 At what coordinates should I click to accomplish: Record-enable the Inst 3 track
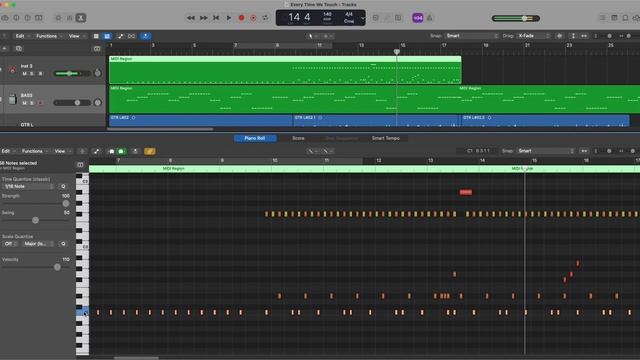[40, 73]
